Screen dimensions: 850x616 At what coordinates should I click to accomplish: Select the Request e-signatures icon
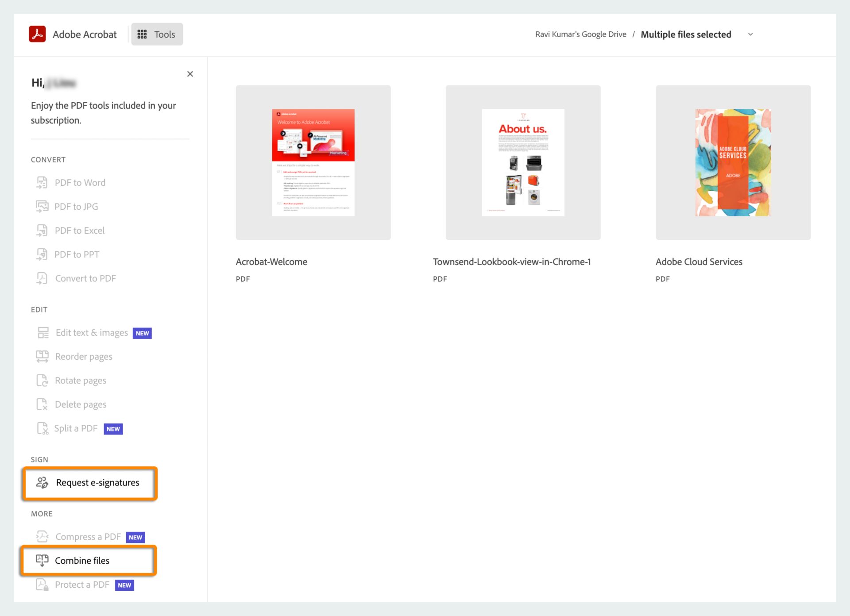[x=42, y=482]
